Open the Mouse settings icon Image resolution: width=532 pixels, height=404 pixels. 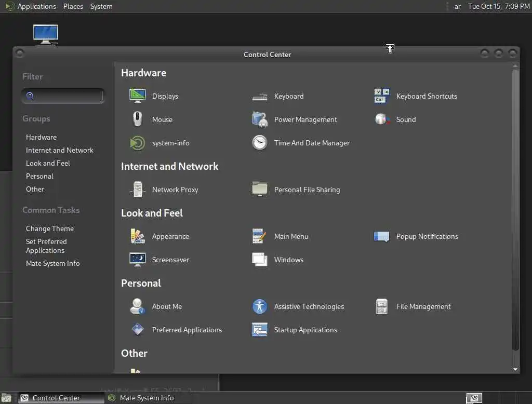tap(137, 119)
